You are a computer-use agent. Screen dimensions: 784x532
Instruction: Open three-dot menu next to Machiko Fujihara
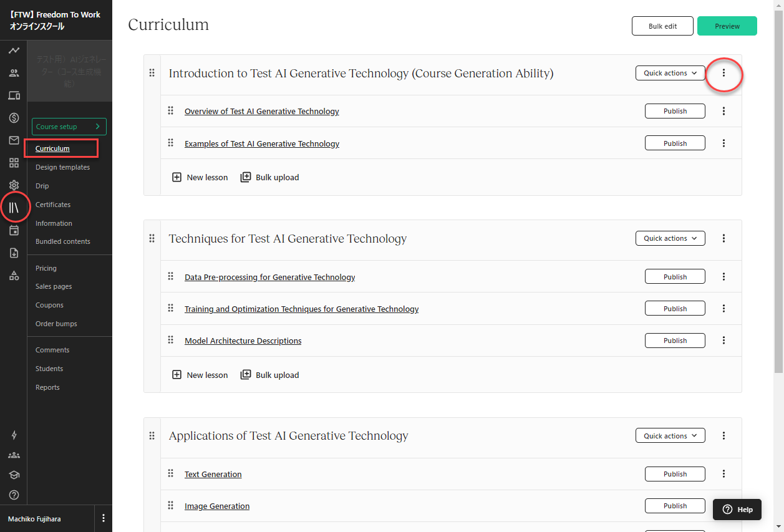(x=104, y=518)
